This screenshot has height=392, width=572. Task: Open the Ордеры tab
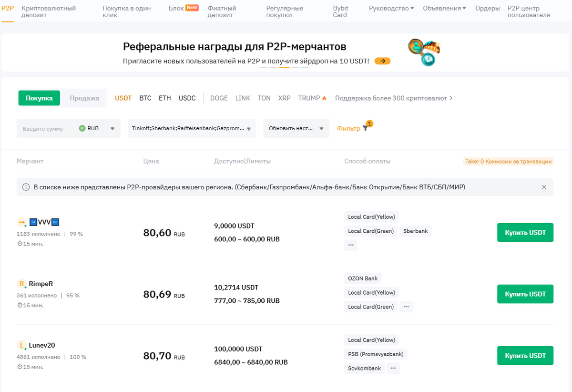pos(488,9)
